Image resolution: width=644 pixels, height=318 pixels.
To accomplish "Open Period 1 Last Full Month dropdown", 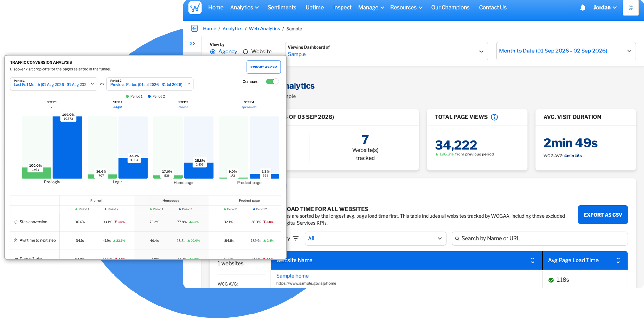I will 53,84.
